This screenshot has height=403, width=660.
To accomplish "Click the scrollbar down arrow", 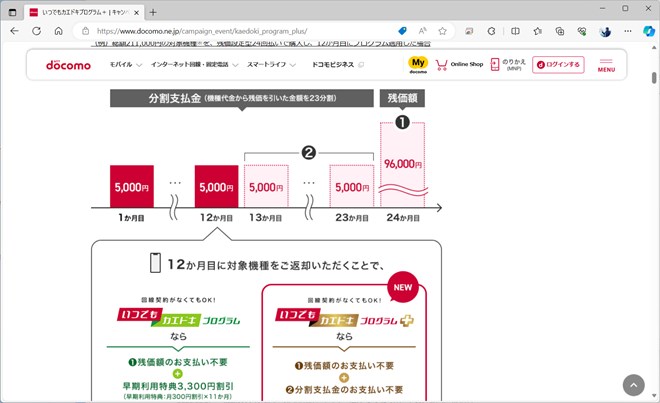I will click(x=654, y=396).
